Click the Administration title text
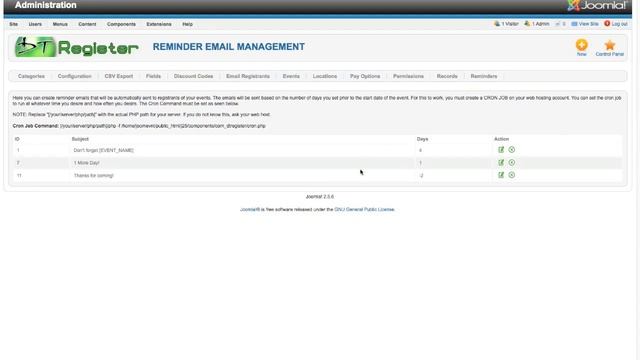The image size is (640, 360). pyautogui.click(x=46, y=5)
